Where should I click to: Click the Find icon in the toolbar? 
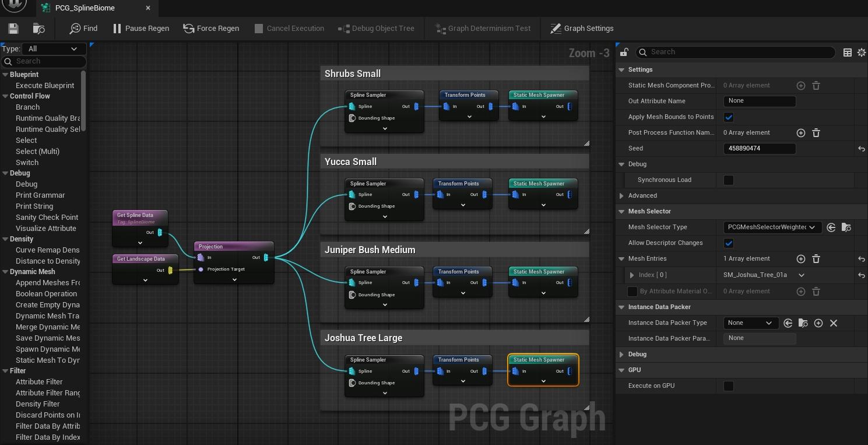(75, 28)
